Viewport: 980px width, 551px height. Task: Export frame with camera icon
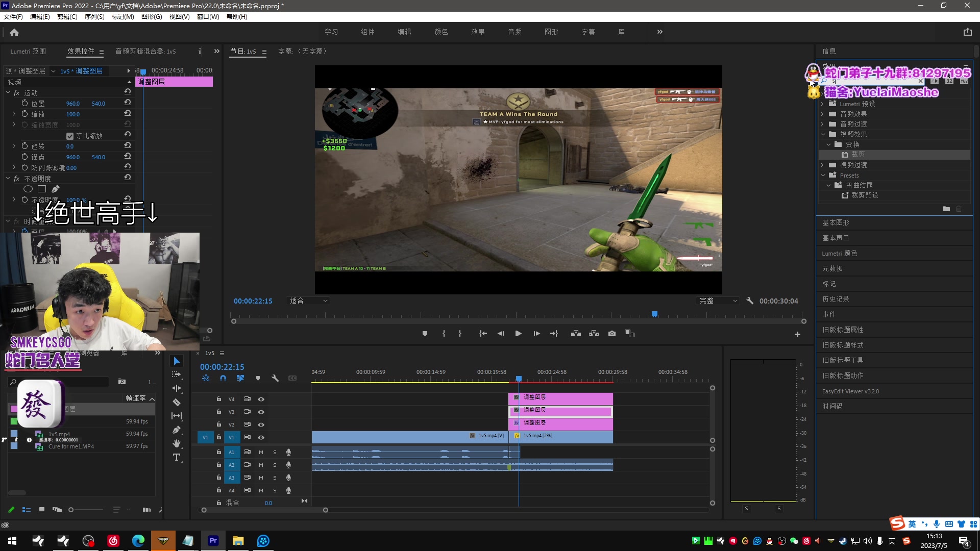[x=612, y=334]
